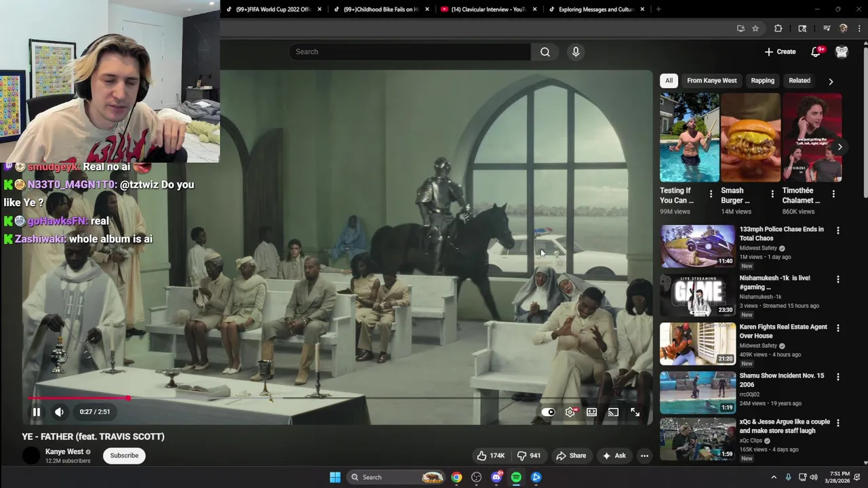This screenshot has width=868, height=488.
Task: Open a new browser tab
Action: 658,9
